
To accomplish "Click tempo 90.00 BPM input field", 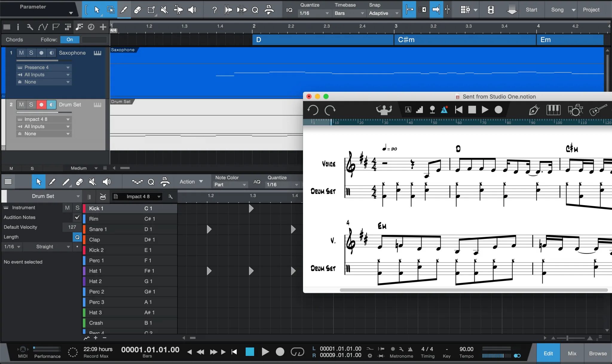I will 467,349.
